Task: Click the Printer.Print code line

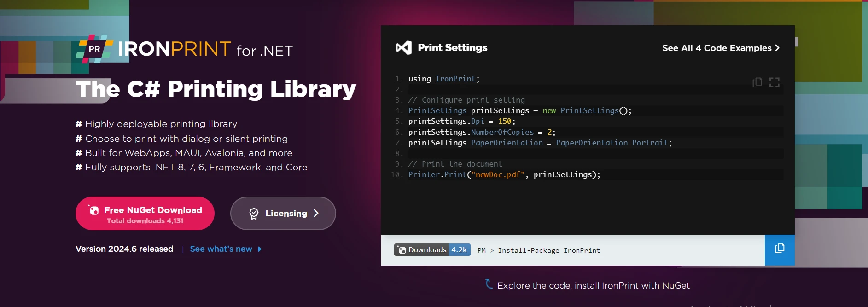Action: pos(504,175)
